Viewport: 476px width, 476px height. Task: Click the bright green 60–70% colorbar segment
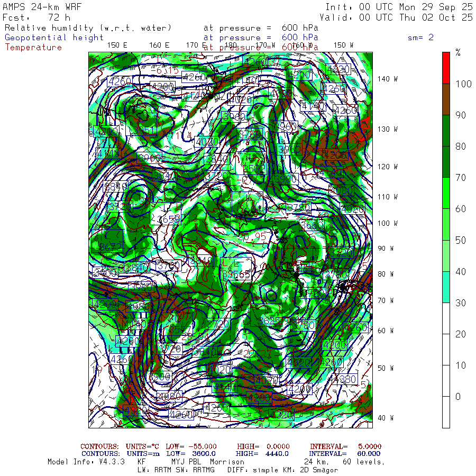446,193
